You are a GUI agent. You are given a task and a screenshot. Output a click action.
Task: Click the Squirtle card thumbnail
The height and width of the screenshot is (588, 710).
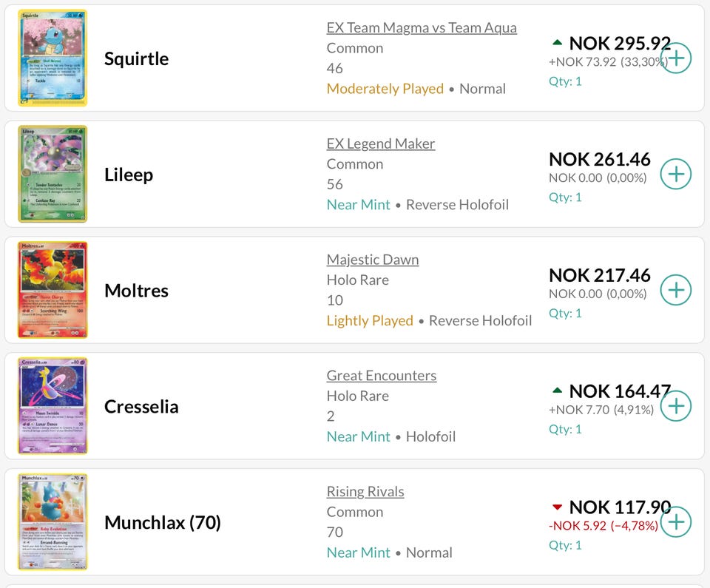(x=53, y=58)
